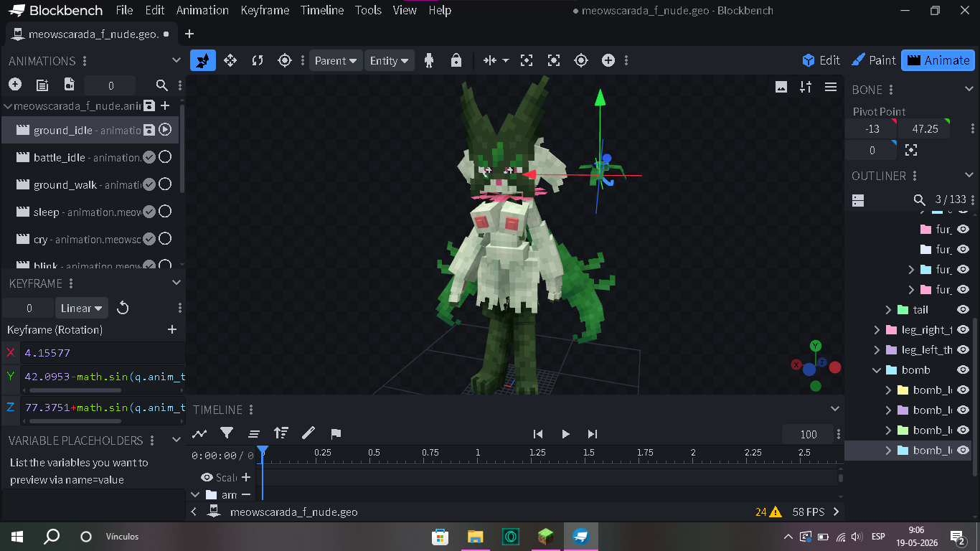The image size is (980, 551).
Task: Toggle the Scale channel eye in timeline
Action: point(207,477)
